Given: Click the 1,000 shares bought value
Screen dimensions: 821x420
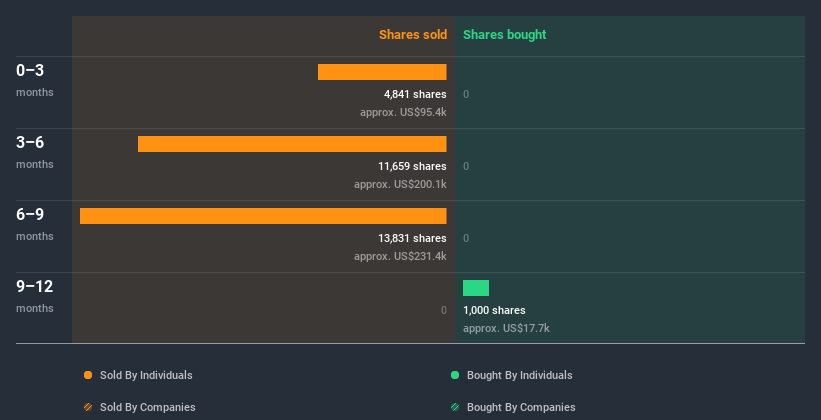Looking at the screenshot, I should pos(494,310).
